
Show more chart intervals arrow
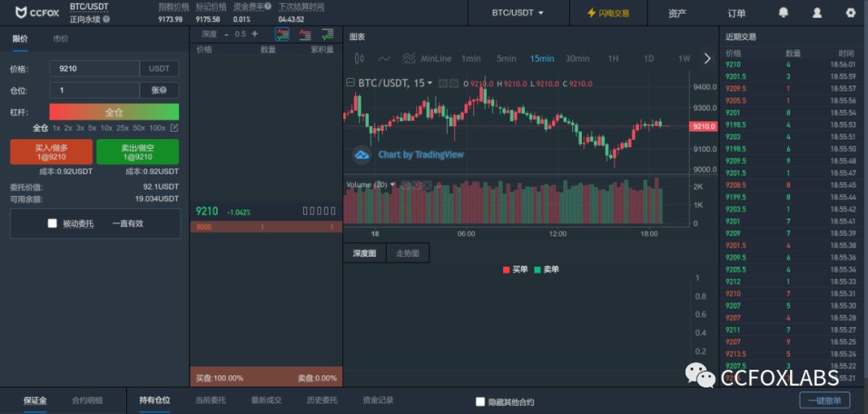coord(707,58)
